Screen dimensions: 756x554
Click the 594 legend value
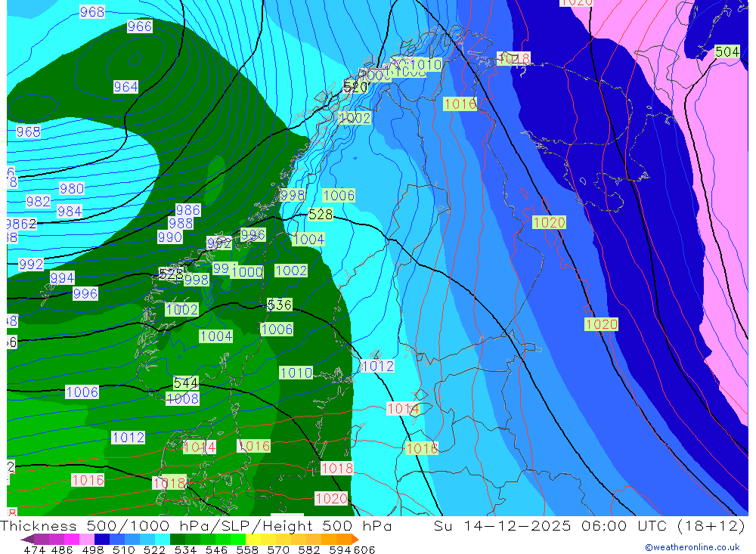340,550
